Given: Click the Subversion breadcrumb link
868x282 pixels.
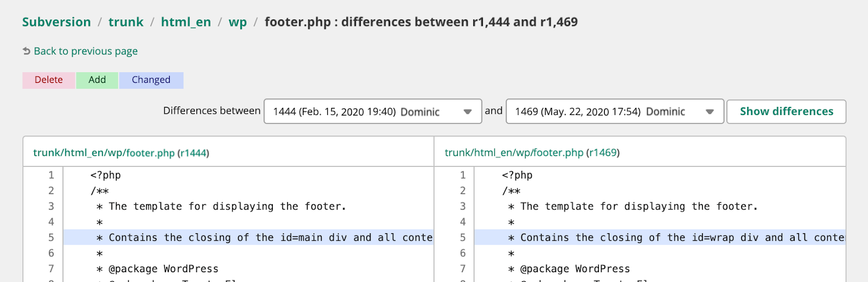Looking at the screenshot, I should coord(56,22).
